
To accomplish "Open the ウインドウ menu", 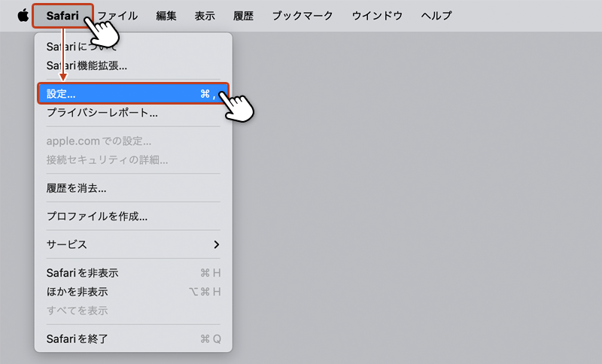I will click(377, 16).
